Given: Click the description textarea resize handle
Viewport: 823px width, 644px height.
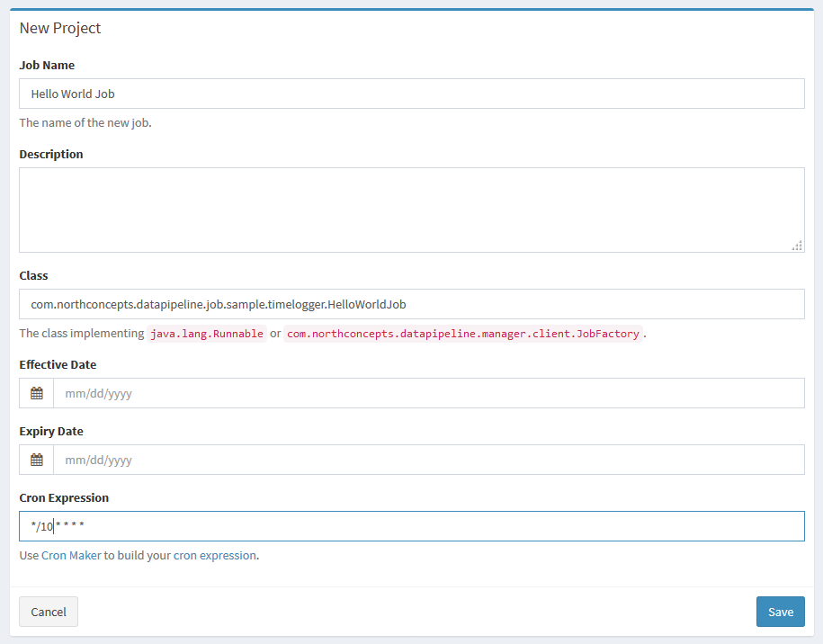Looking at the screenshot, I should 797,246.
